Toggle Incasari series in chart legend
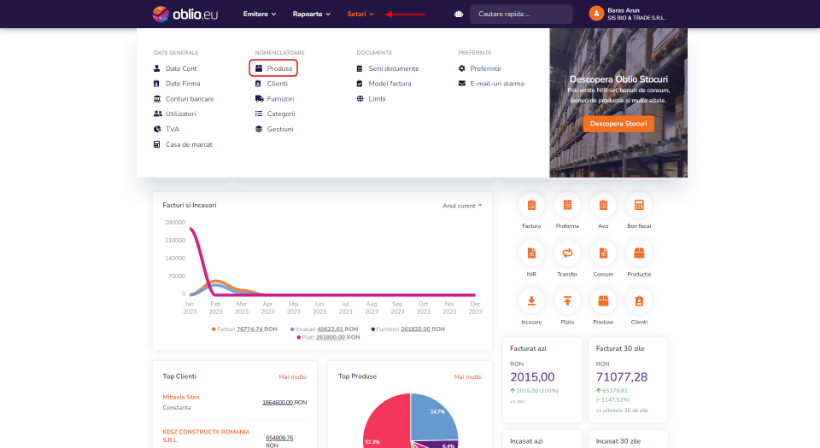The image size is (820, 448). [324, 329]
